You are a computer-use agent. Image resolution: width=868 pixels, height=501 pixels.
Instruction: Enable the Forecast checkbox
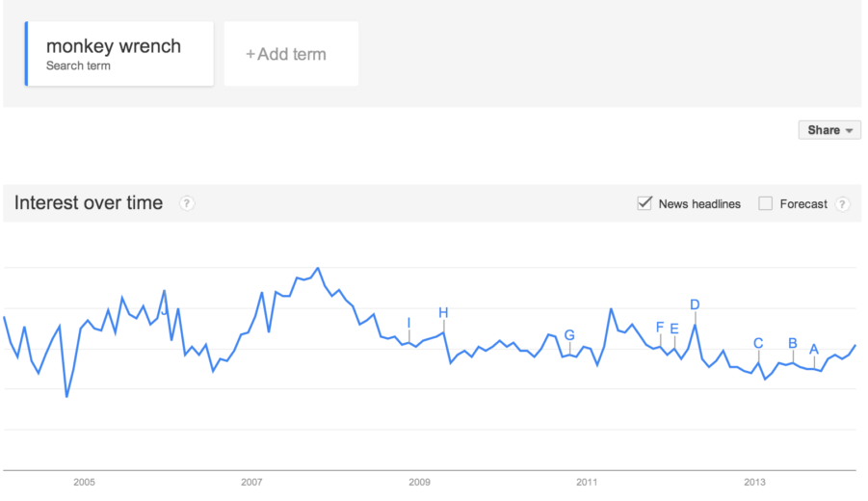click(x=766, y=203)
